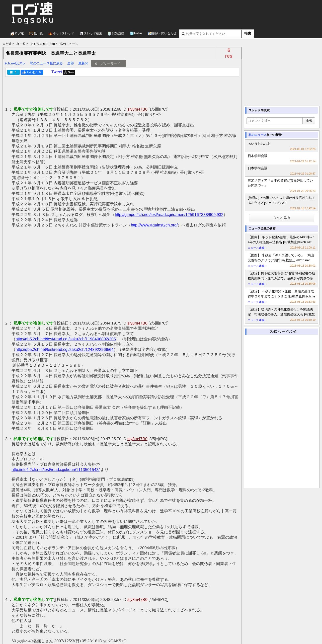322x644 pixels.
Task: Click ニュース速報+ under the 【国際】 item
Action: click(257, 266)
